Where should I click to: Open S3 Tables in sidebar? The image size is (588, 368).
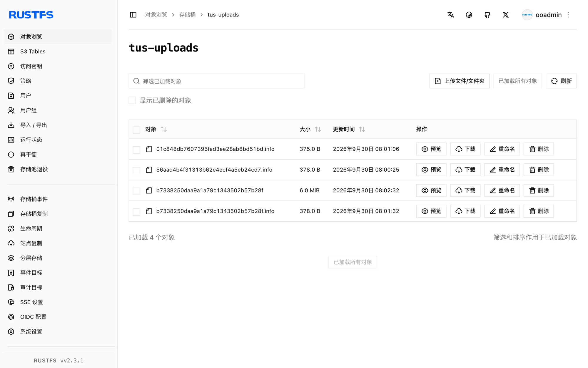58,52
